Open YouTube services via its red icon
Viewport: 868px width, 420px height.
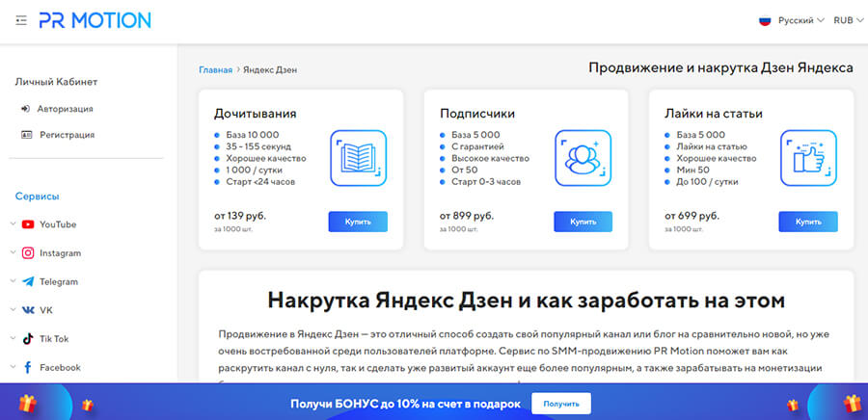coord(28,224)
